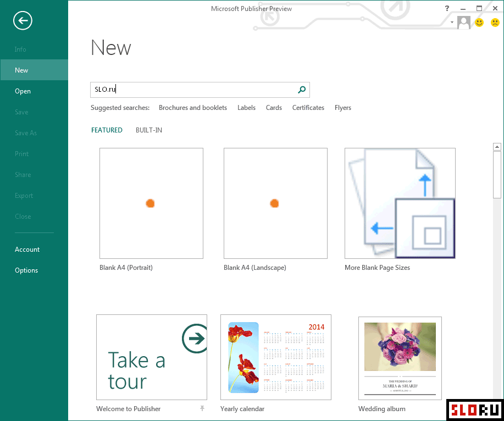Select the Blank A4 (Portrait) thumbnail

(151, 203)
